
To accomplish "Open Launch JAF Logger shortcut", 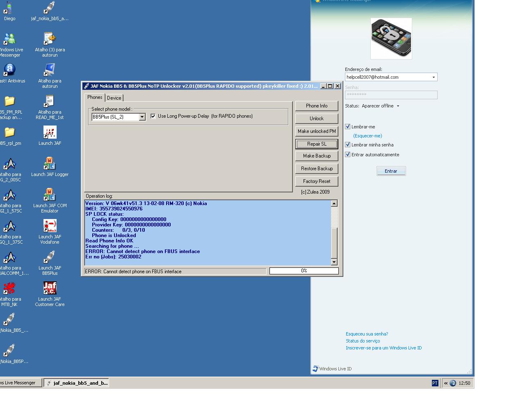I will (50, 167).
